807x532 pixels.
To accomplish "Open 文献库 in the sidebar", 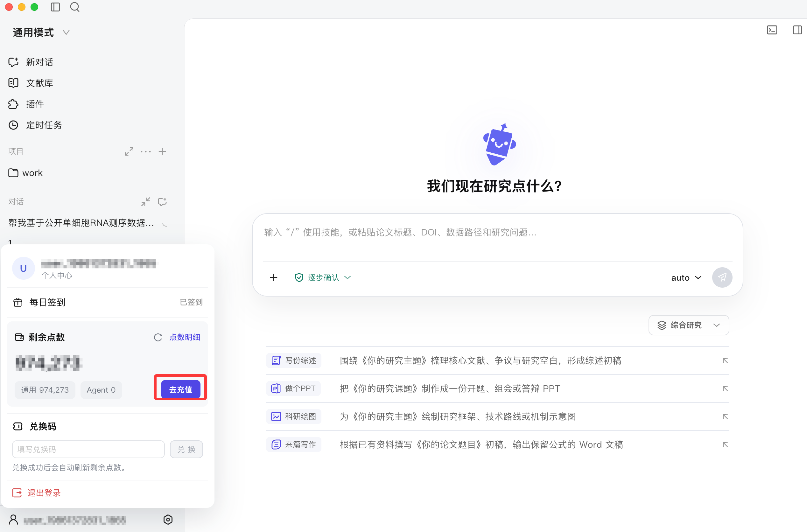I will click(x=31, y=83).
